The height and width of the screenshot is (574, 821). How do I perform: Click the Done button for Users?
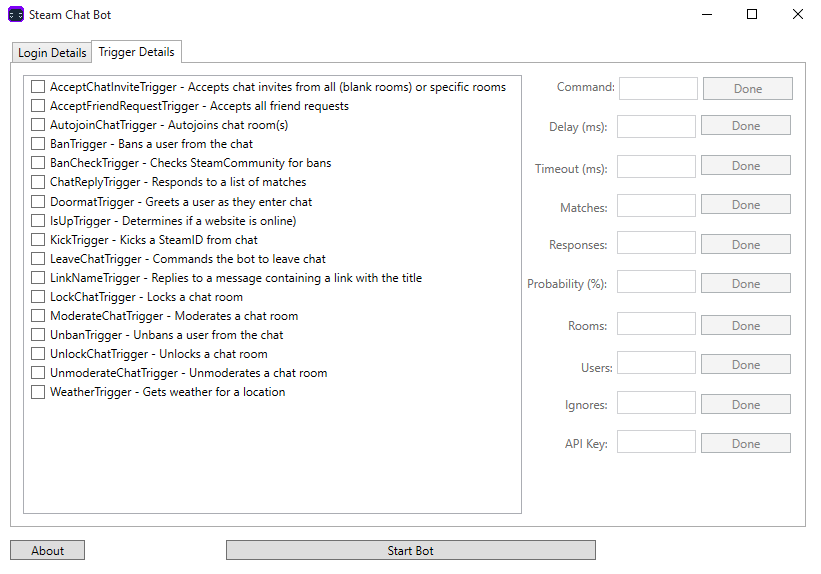[746, 365]
